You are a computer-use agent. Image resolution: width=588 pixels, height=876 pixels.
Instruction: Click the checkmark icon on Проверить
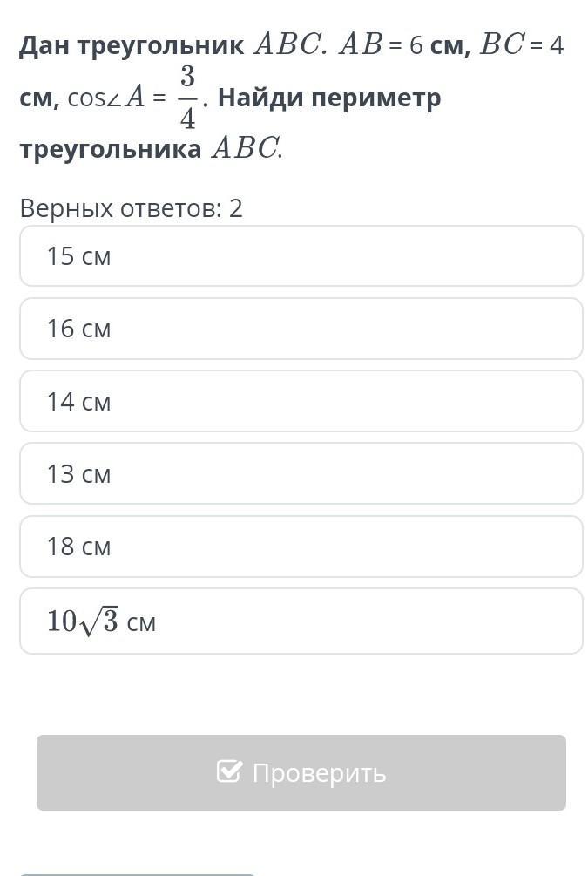[229, 771]
